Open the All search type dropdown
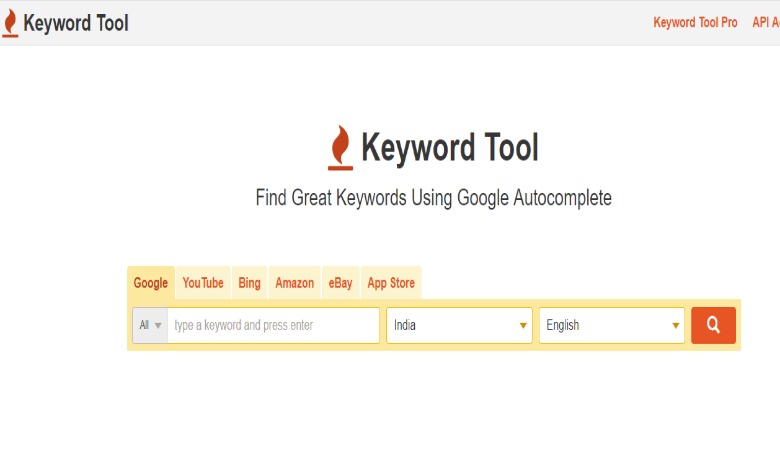Image resolution: width=780 pixels, height=450 pixels. [x=150, y=325]
